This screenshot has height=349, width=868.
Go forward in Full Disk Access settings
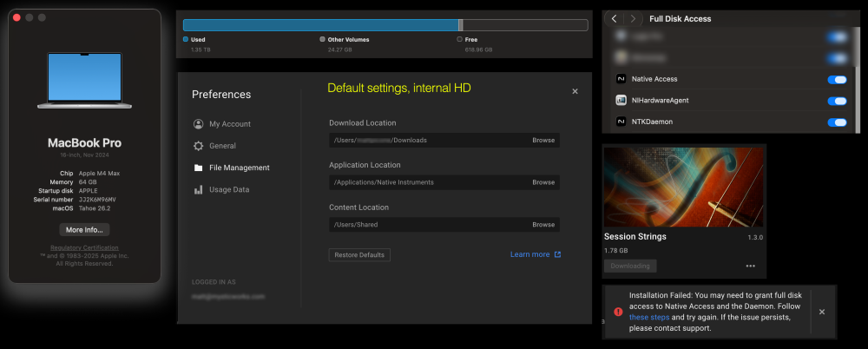coord(634,19)
